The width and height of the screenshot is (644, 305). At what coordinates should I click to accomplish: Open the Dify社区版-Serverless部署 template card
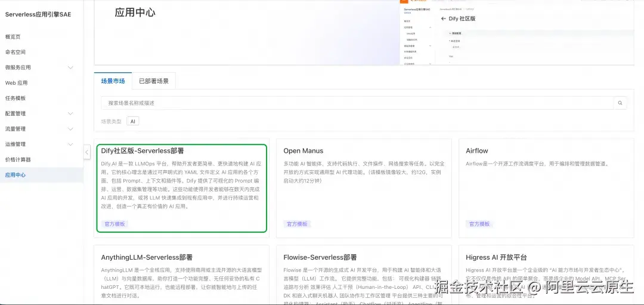pyautogui.click(x=181, y=187)
